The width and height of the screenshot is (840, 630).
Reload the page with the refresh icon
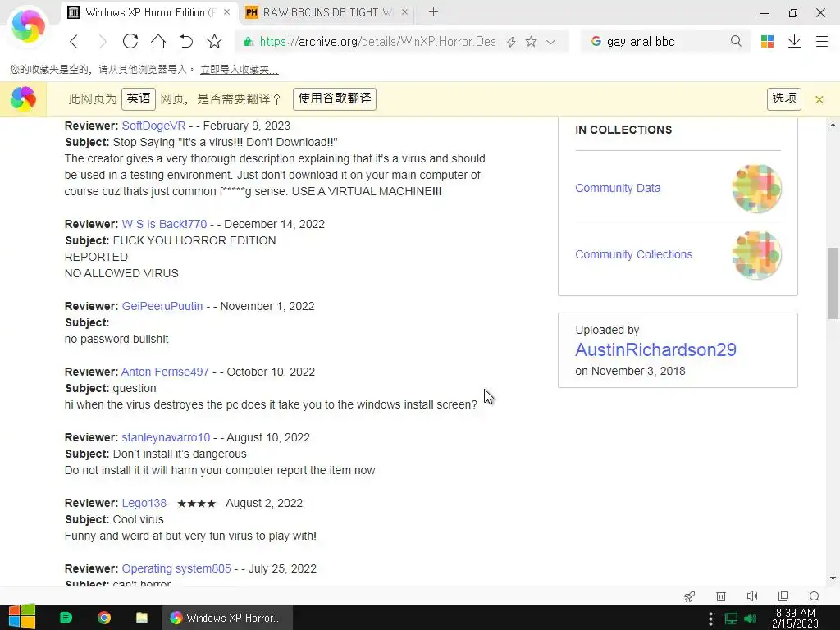(130, 41)
